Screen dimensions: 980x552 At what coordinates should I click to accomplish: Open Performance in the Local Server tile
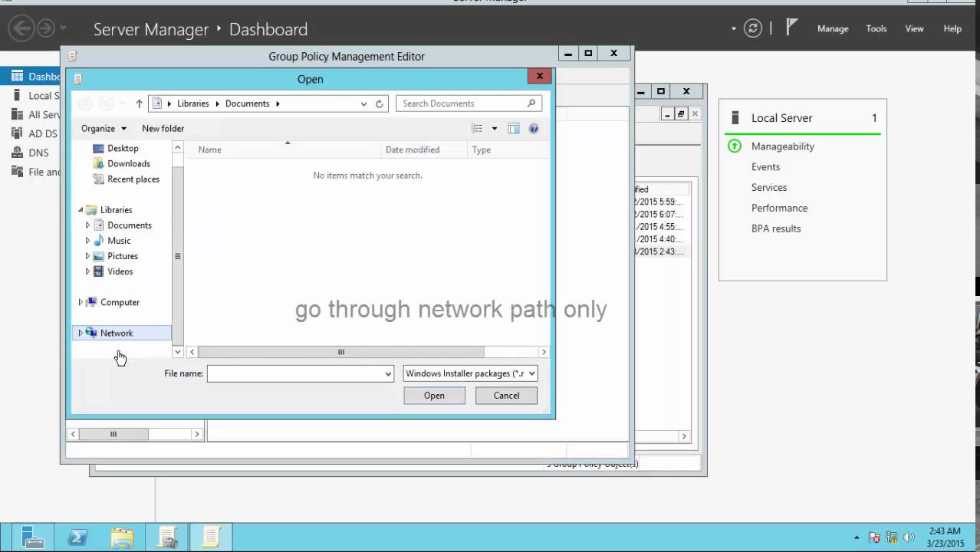[x=779, y=208]
